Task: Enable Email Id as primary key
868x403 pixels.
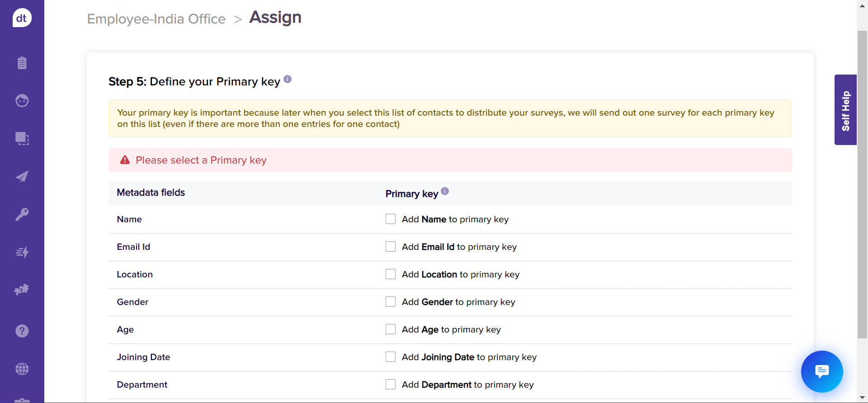Action: click(x=391, y=247)
